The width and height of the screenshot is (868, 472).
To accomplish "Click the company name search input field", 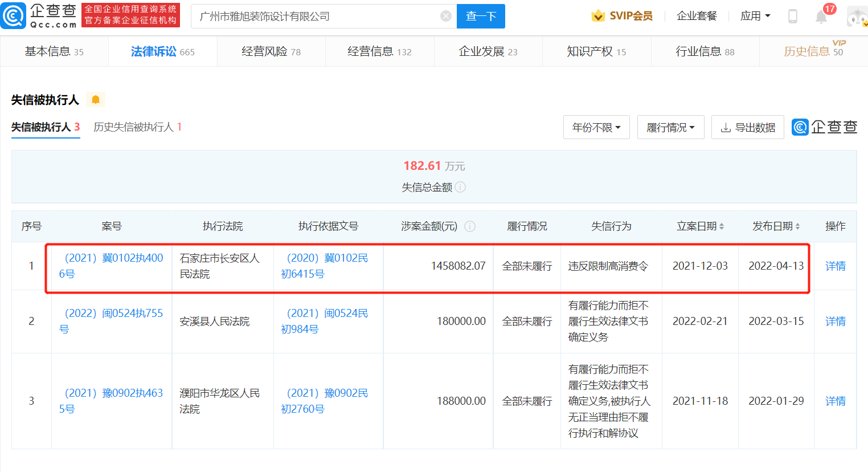I will 317,16.
